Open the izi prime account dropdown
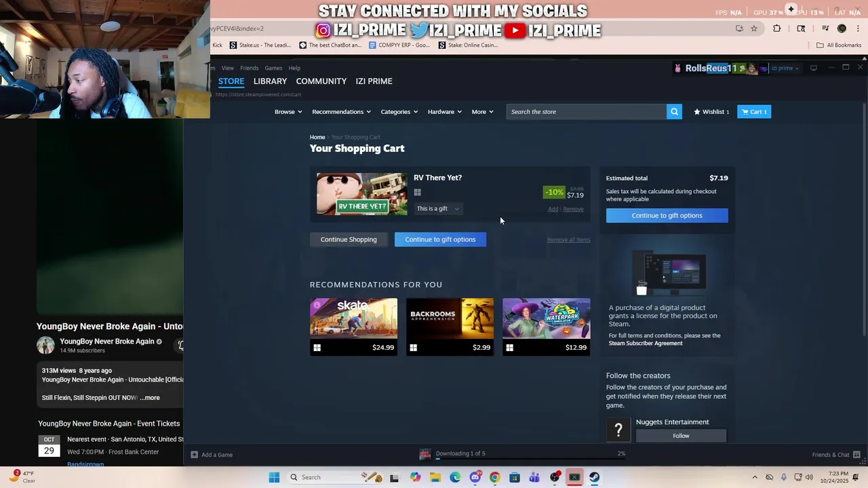Image resolution: width=868 pixels, height=488 pixels. (785, 68)
